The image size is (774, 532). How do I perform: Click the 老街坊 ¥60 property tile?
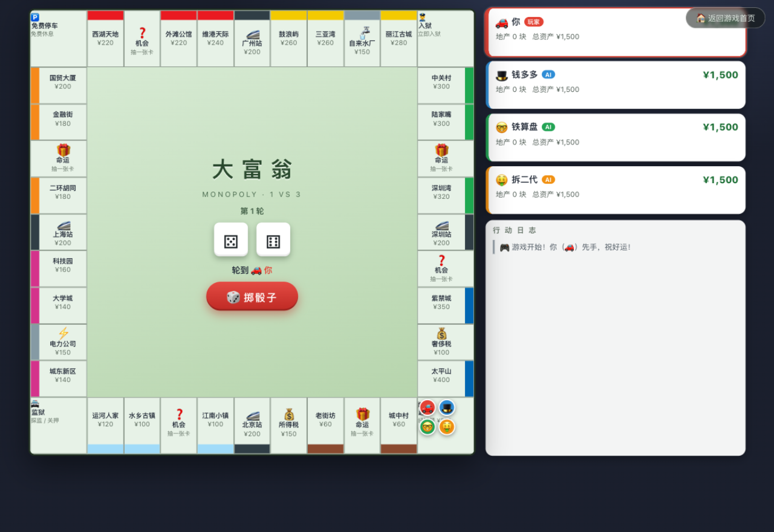pos(325,426)
